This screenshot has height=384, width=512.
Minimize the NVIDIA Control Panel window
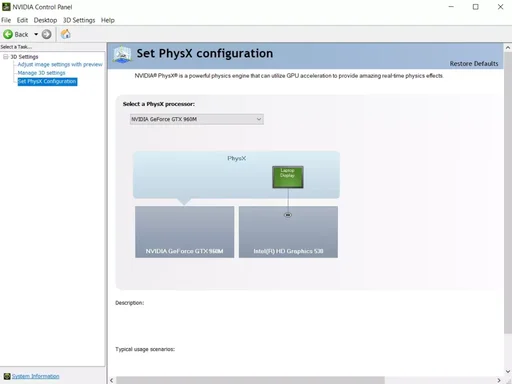tap(451, 7)
